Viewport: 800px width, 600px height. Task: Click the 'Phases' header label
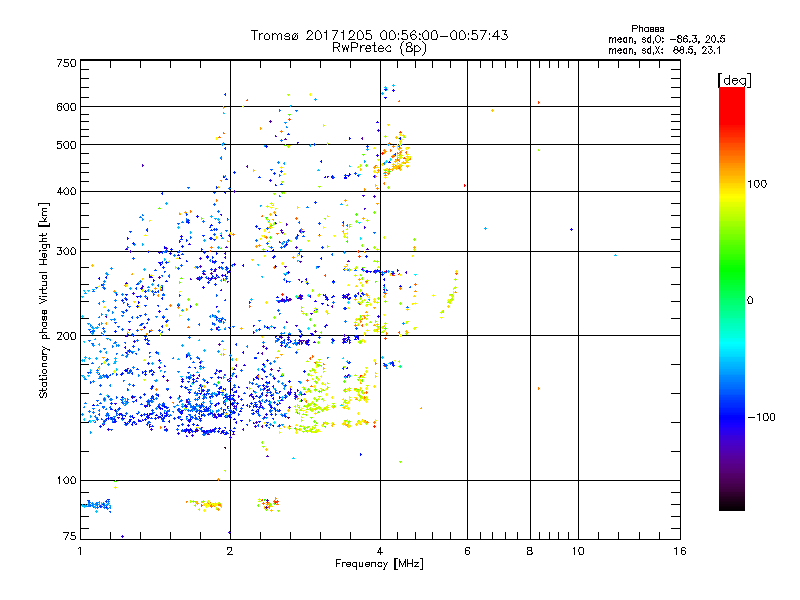click(x=647, y=29)
